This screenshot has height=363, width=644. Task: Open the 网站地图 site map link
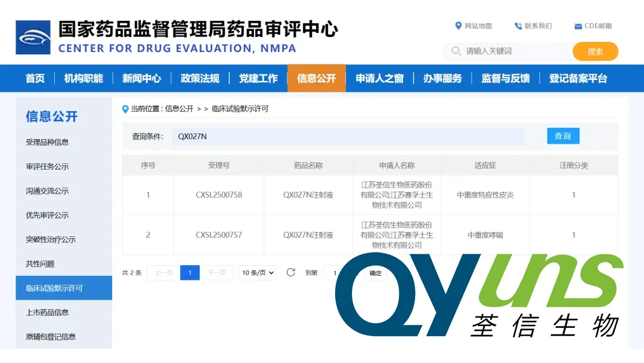pos(474,26)
